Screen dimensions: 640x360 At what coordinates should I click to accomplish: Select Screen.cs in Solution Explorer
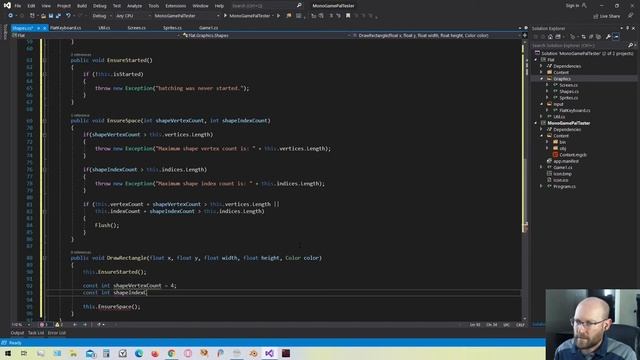(x=568, y=85)
